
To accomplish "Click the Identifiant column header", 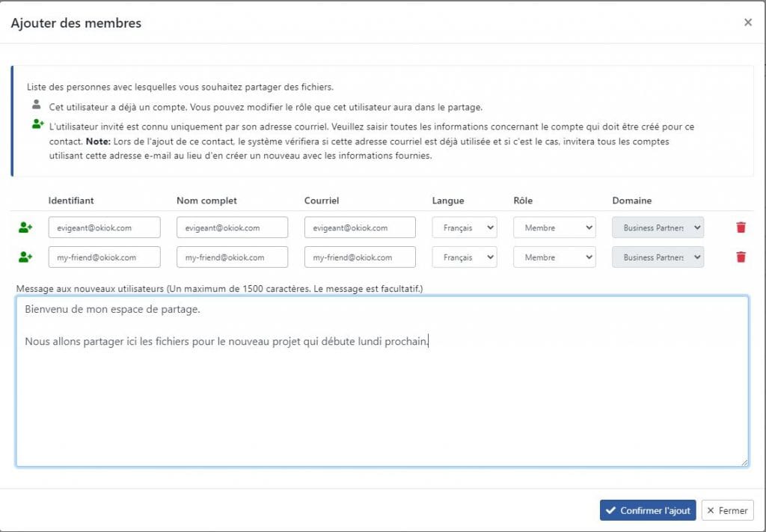I will tap(71, 201).
